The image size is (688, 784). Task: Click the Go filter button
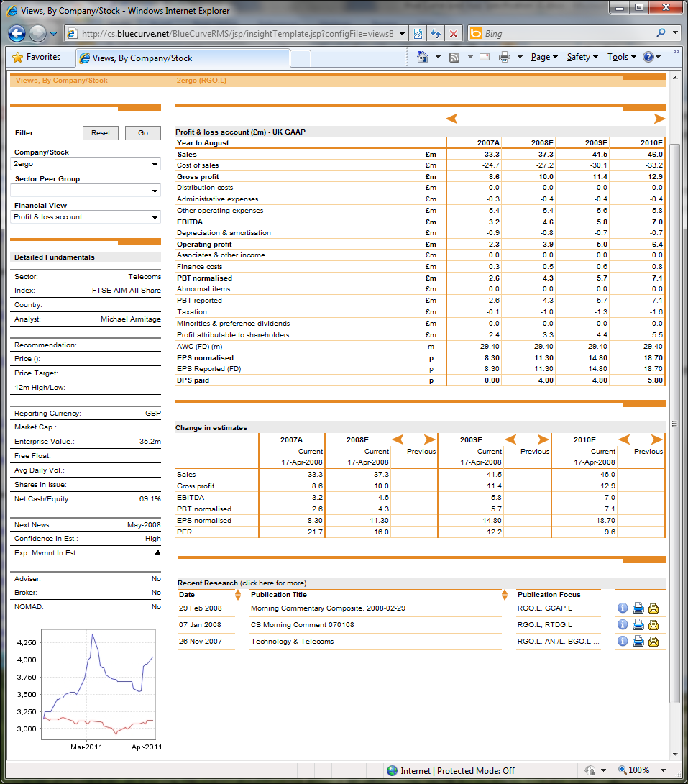(x=143, y=133)
